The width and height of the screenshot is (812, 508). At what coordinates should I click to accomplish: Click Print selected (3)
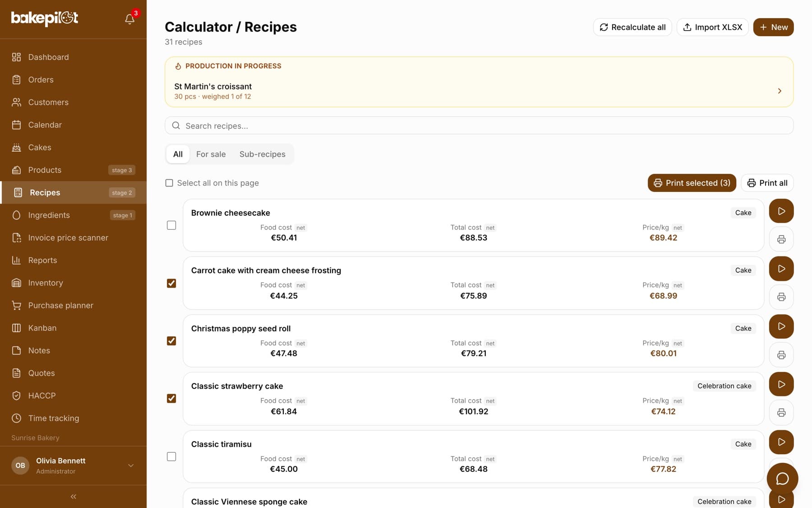coord(692,183)
